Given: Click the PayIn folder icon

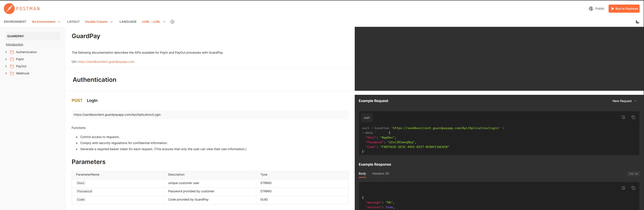Looking at the screenshot, I should click(12, 59).
